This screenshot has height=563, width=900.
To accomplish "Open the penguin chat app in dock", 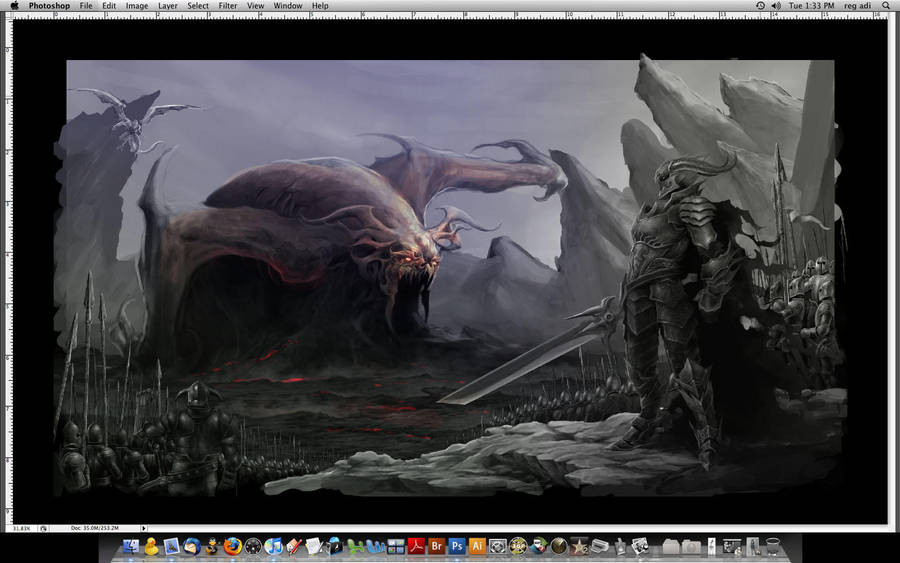I will [212, 546].
